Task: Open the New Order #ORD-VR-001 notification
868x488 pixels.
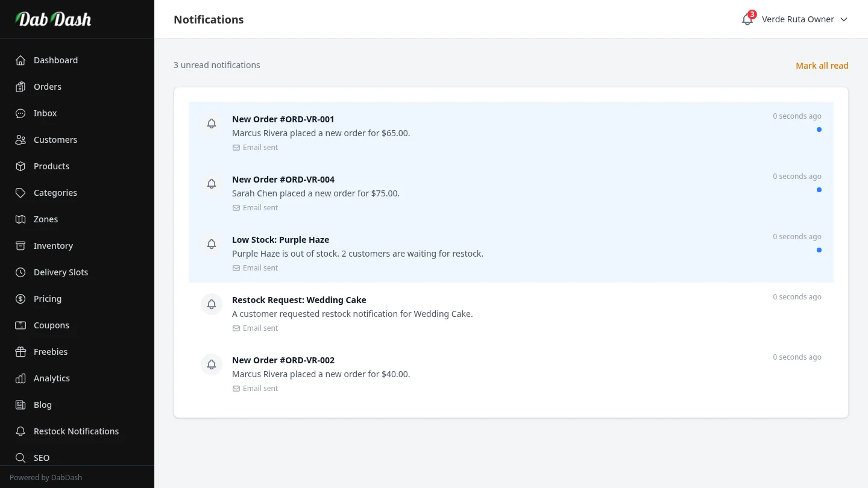Action: pyautogui.click(x=283, y=119)
